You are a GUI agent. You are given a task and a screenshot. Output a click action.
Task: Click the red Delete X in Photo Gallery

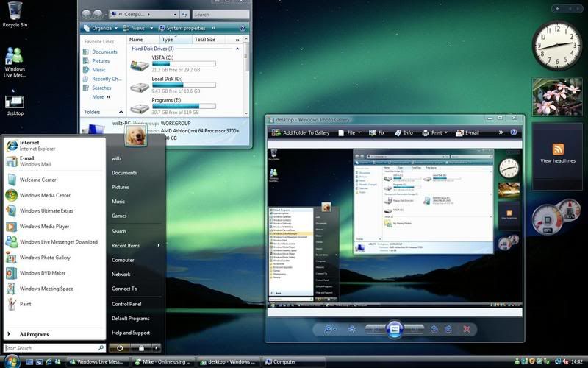click(467, 329)
